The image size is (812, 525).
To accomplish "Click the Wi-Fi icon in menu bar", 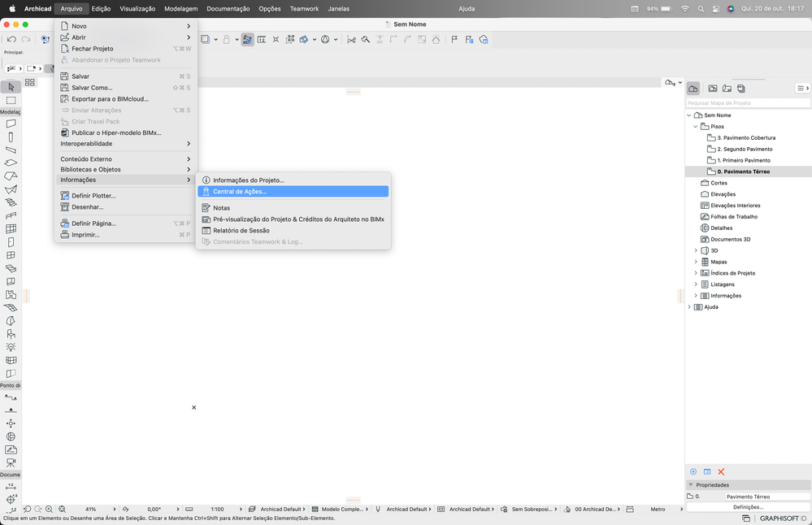I will (685, 9).
